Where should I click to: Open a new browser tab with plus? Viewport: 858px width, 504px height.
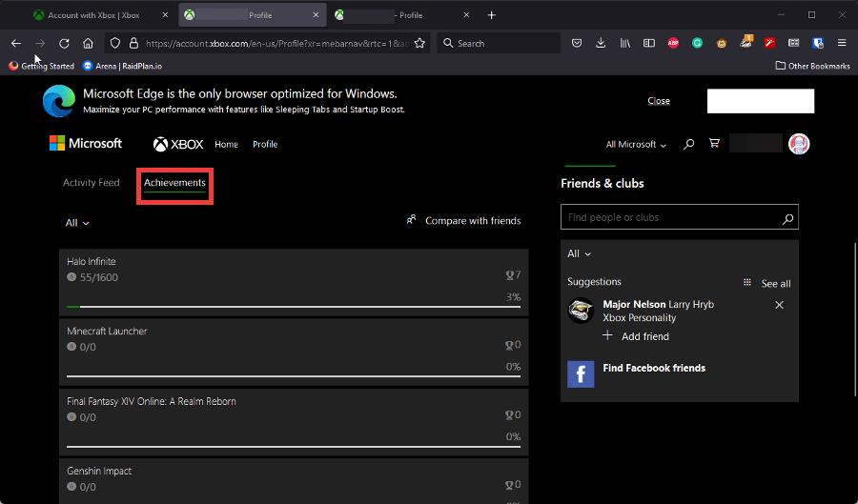point(491,15)
